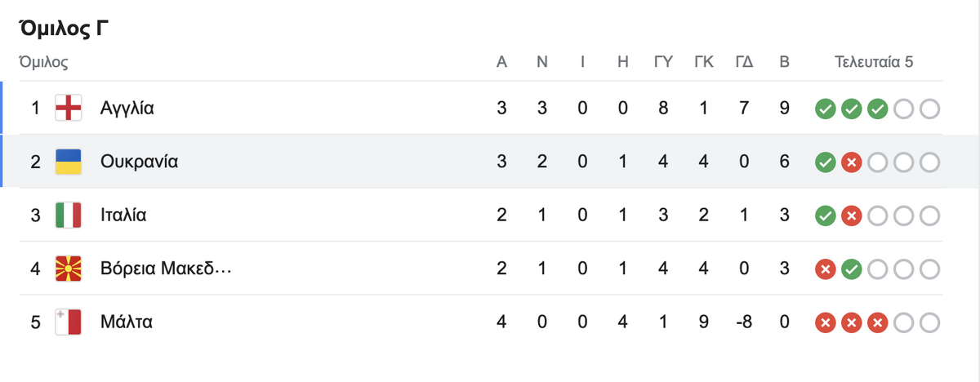
Task: Click Ukraine's red loss cross icon
Action: (x=851, y=162)
